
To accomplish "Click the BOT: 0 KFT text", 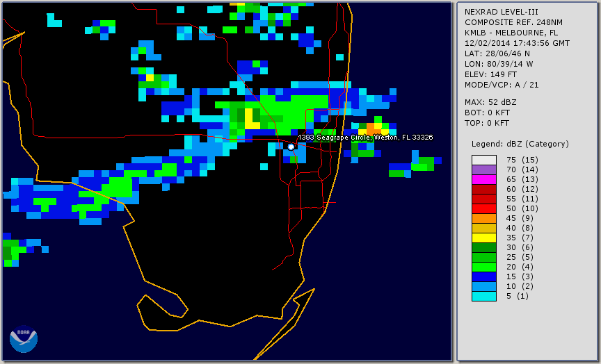I will 487,113.
